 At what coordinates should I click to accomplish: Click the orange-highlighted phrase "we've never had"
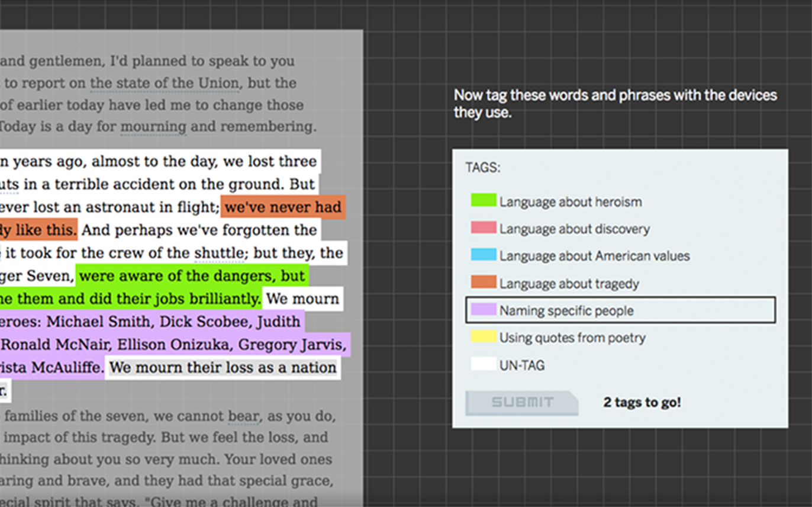(x=283, y=207)
